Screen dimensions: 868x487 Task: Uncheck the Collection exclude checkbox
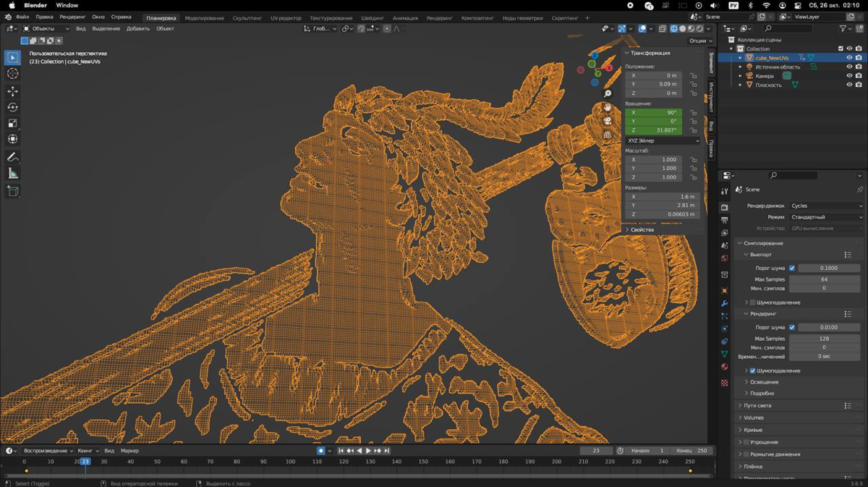840,48
